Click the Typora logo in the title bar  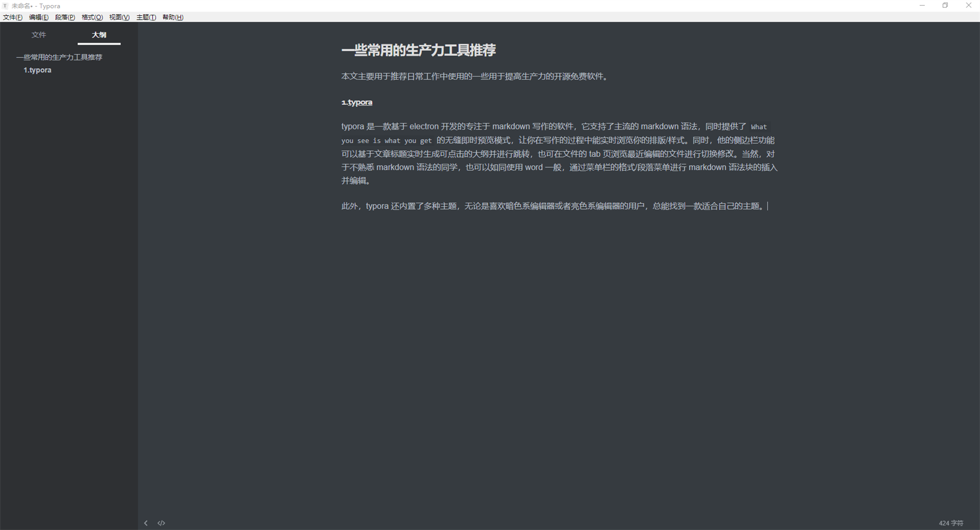[5, 5]
